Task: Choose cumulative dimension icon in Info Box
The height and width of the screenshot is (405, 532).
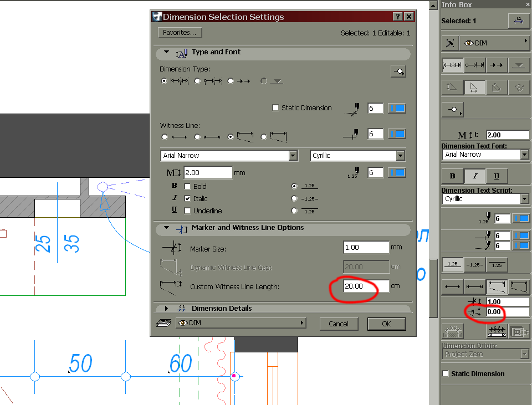Action: (x=474, y=65)
